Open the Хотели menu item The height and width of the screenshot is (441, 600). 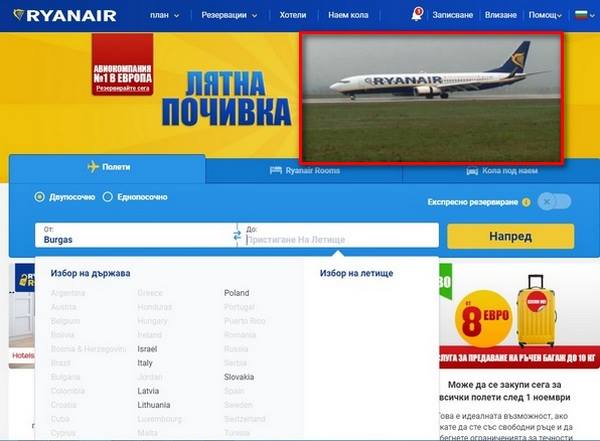[293, 15]
